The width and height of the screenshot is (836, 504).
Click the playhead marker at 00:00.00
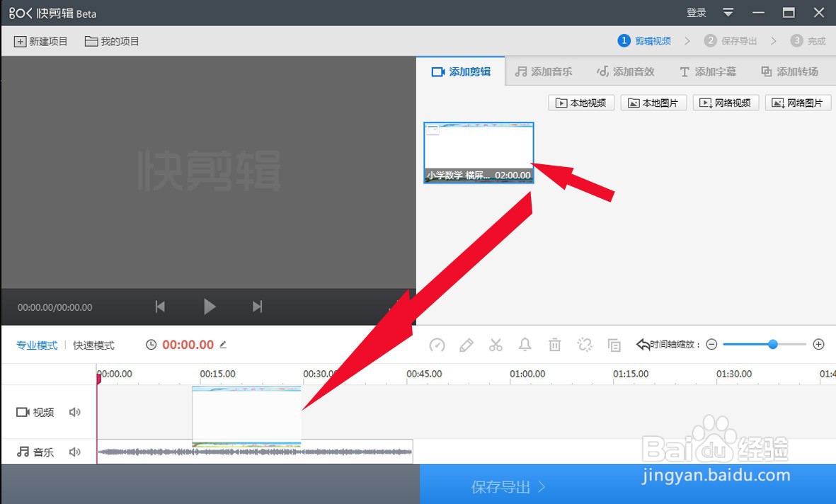(98, 378)
